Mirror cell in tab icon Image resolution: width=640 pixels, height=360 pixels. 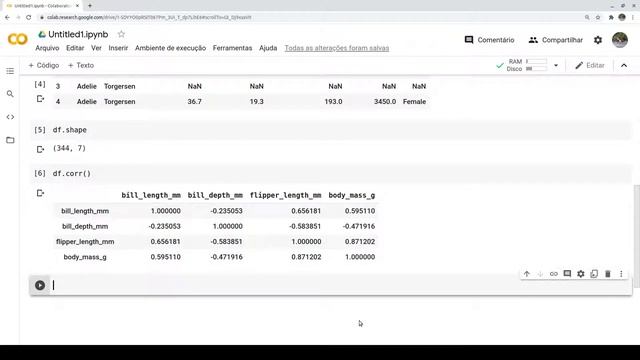point(594,274)
